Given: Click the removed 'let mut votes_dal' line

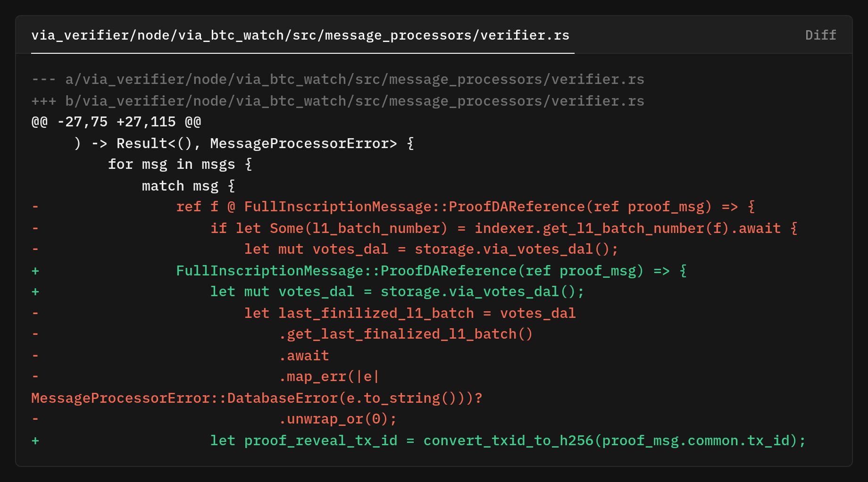Looking at the screenshot, I should [x=325, y=249].
